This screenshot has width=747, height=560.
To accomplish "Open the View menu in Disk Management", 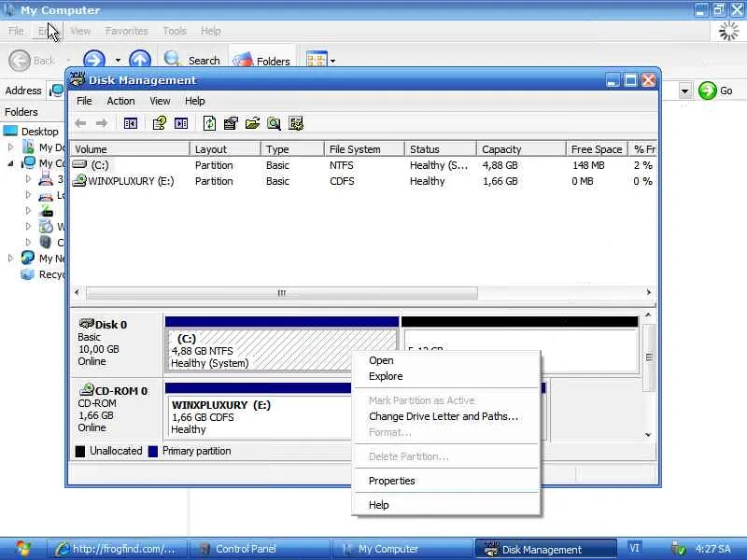I will click(160, 101).
